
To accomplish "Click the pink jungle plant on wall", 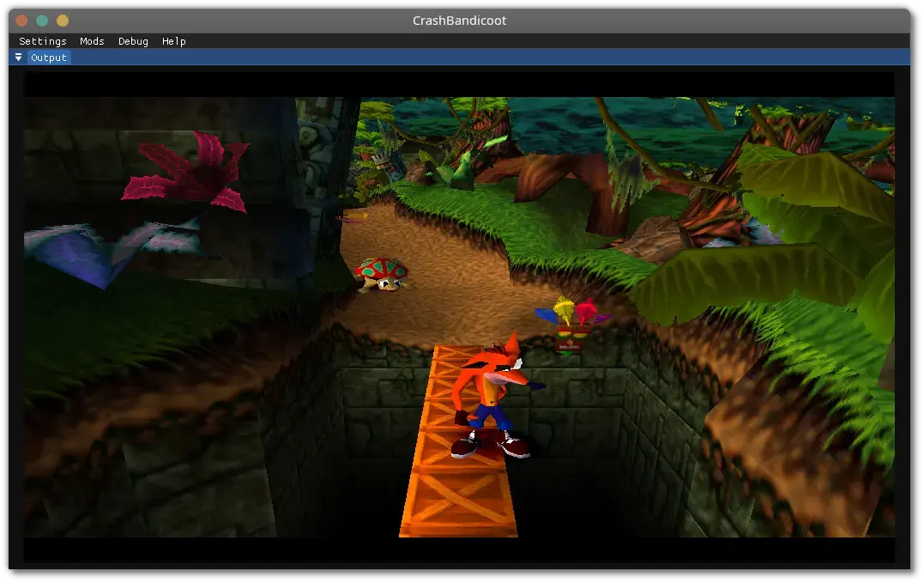I will coord(187,172).
